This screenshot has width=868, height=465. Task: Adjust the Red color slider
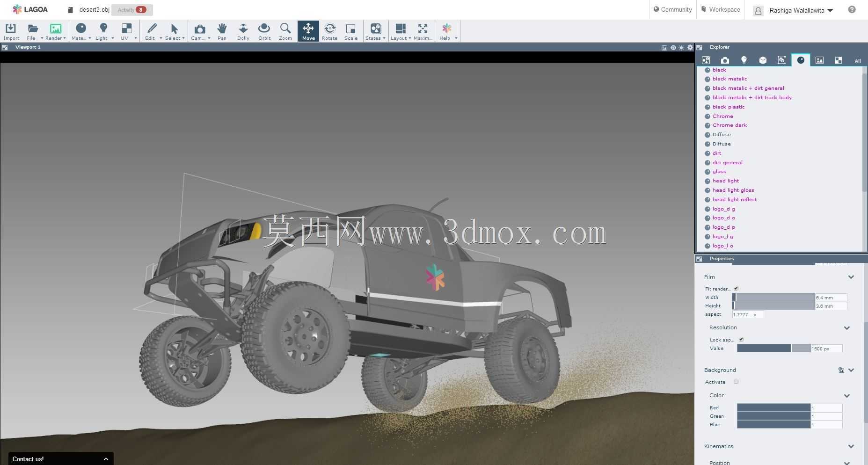(x=773, y=408)
